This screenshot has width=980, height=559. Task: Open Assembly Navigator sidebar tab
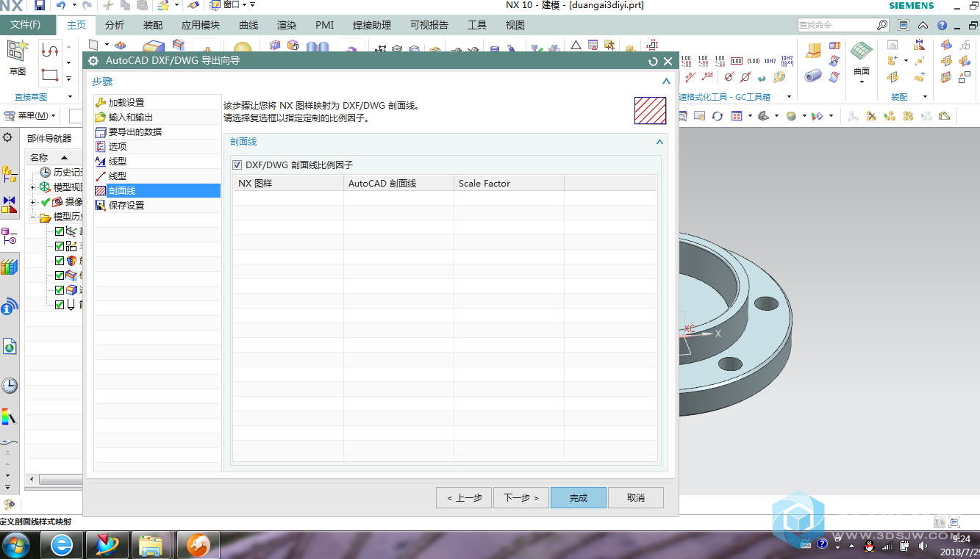9,174
